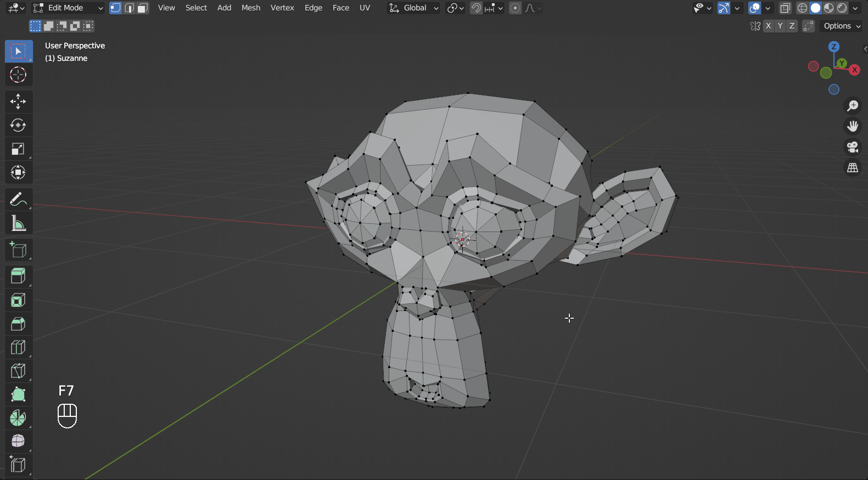This screenshot has width=868, height=480.
Task: Open the snapping options dropdown
Action: [x=494, y=8]
